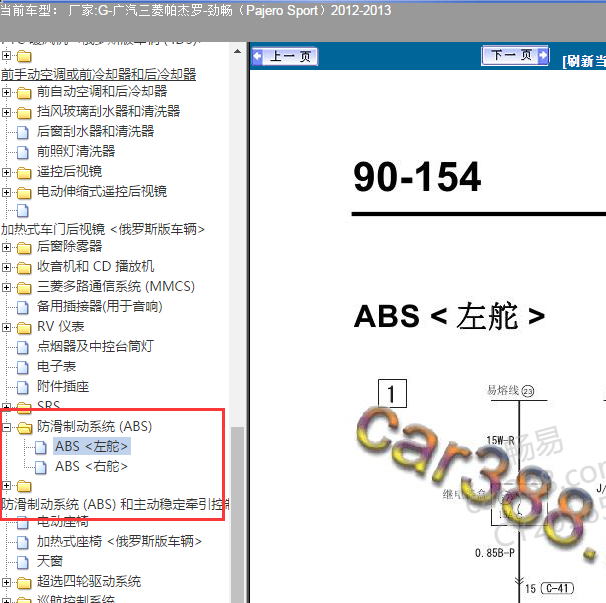Select 收音机和 CD 播放机 entry
Viewport: 606px width, 603px height.
[96, 266]
